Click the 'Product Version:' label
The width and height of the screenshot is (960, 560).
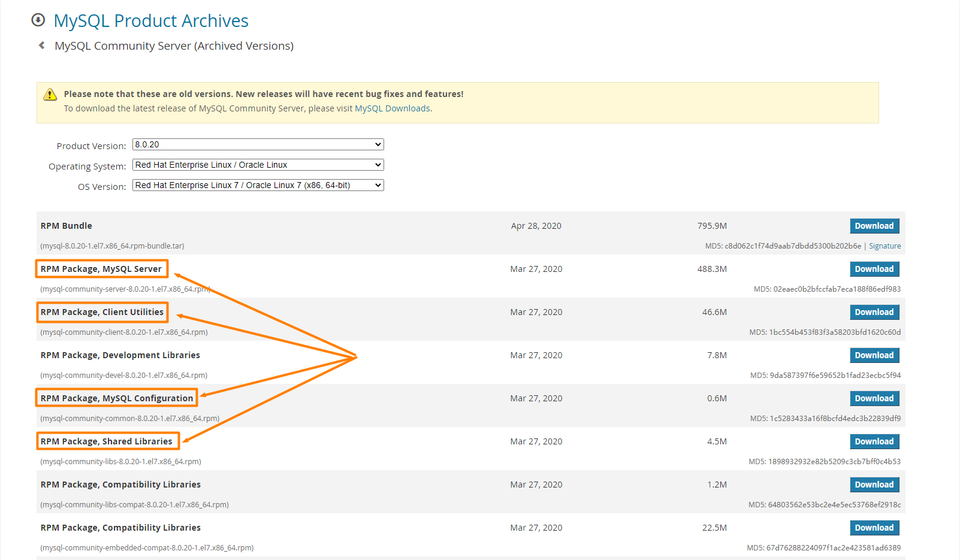91,146
